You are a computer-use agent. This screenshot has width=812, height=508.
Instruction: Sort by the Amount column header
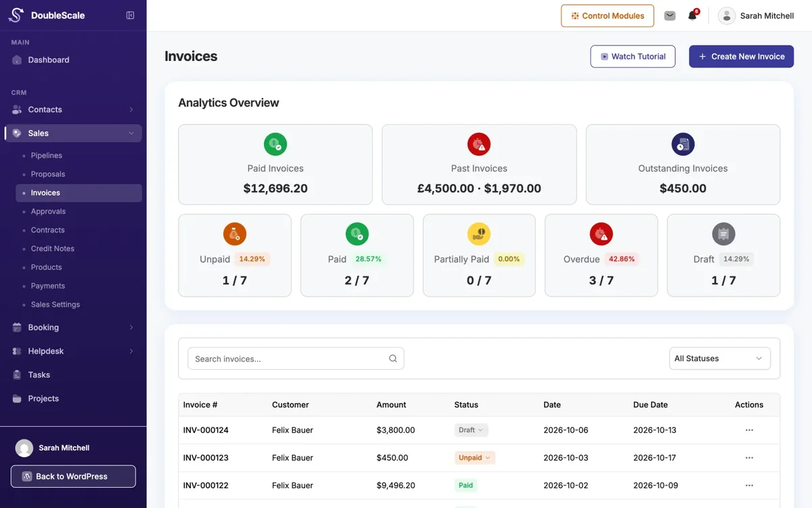(391, 405)
